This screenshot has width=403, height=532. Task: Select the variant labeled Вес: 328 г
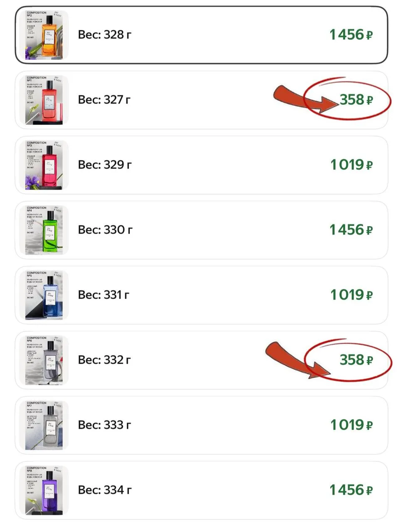tap(104, 35)
